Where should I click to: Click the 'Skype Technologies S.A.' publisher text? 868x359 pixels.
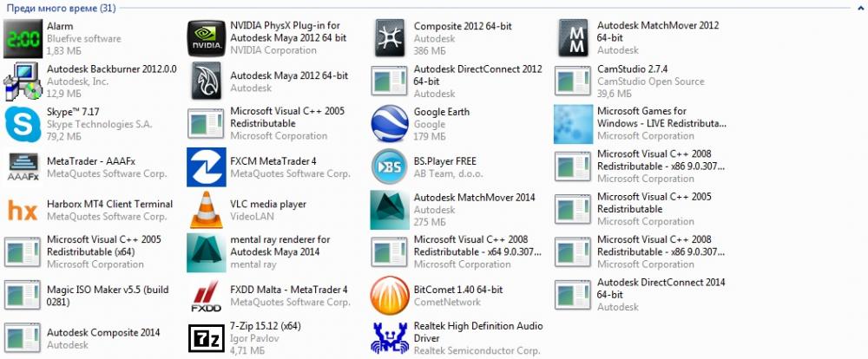point(100,124)
